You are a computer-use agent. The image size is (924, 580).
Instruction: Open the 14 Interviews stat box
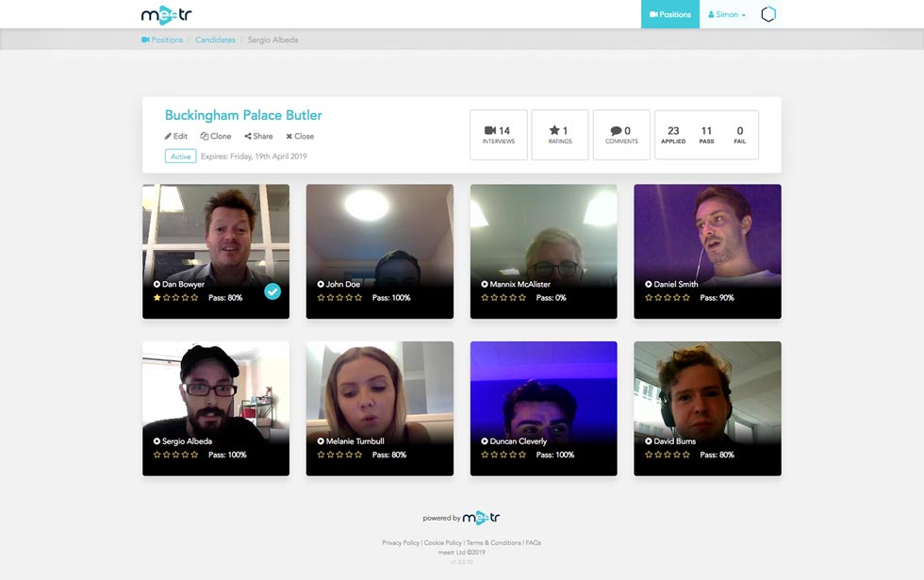coord(498,135)
